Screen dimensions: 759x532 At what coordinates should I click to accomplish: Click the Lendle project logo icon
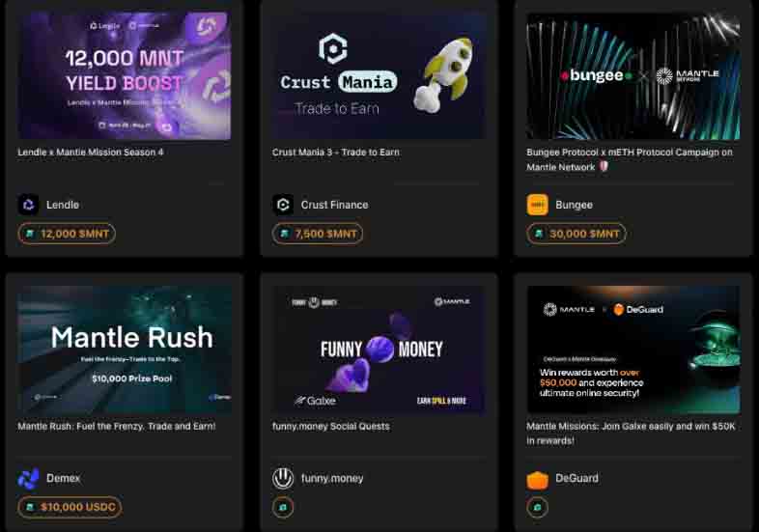pyautogui.click(x=29, y=205)
